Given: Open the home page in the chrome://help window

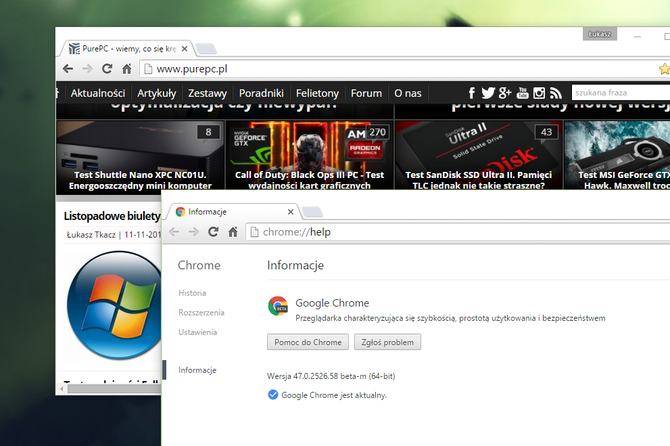Looking at the screenshot, I should [233, 232].
